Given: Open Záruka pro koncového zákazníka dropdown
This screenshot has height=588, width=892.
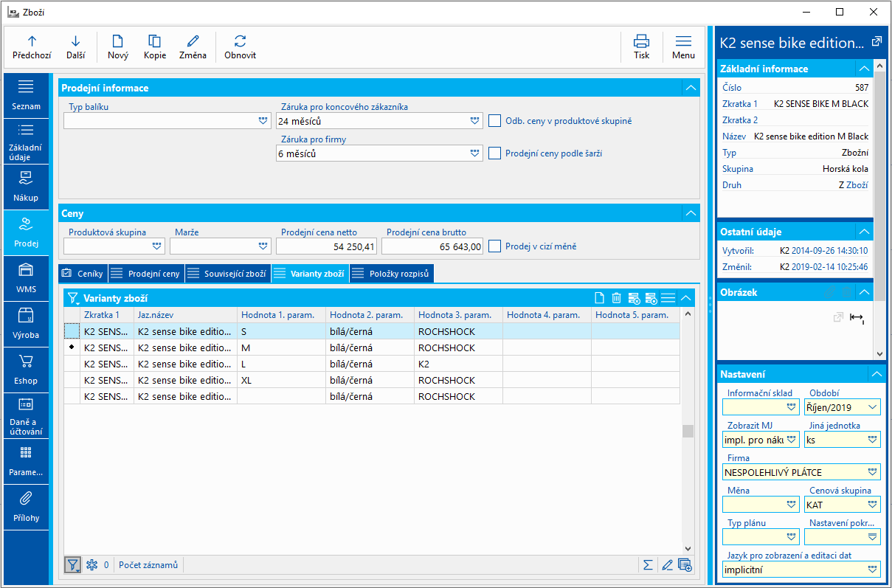Looking at the screenshot, I should pos(474,121).
